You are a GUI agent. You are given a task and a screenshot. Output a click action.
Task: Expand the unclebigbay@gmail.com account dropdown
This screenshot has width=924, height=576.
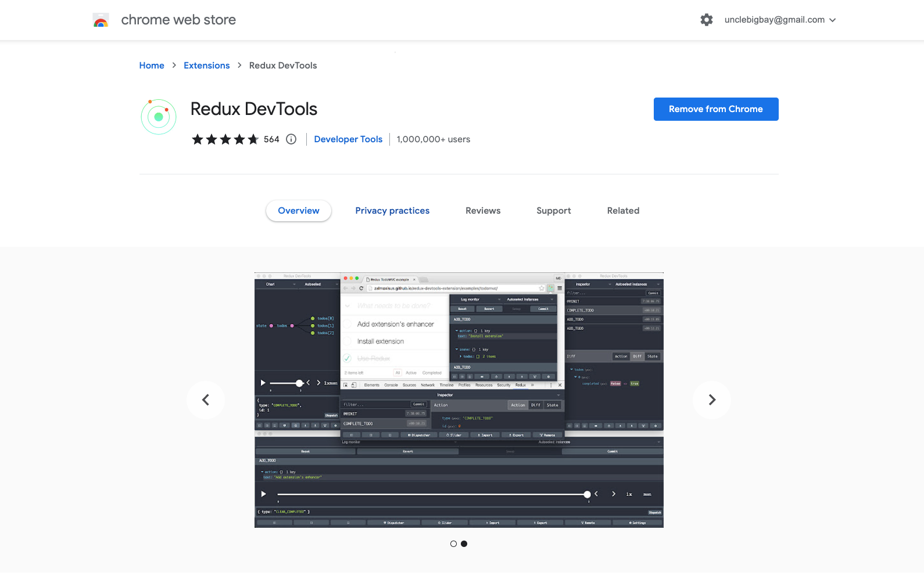click(x=780, y=20)
